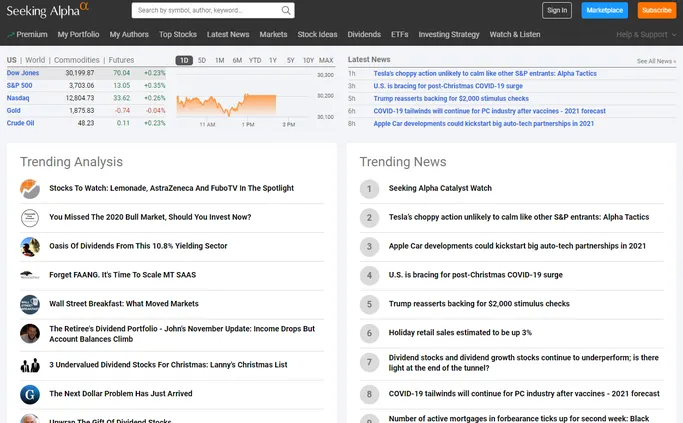Click rank badge 6 in Trending News

369,333
